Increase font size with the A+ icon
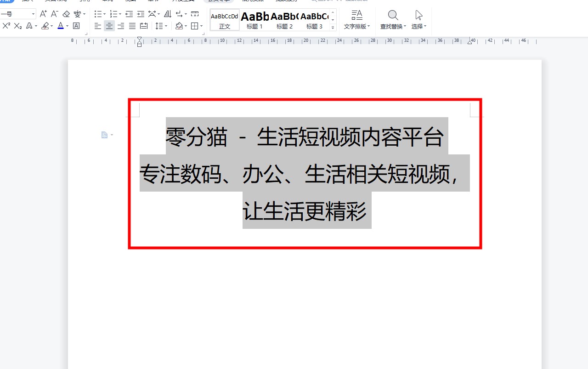Image resolution: width=588 pixels, height=369 pixels. click(43, 14)
